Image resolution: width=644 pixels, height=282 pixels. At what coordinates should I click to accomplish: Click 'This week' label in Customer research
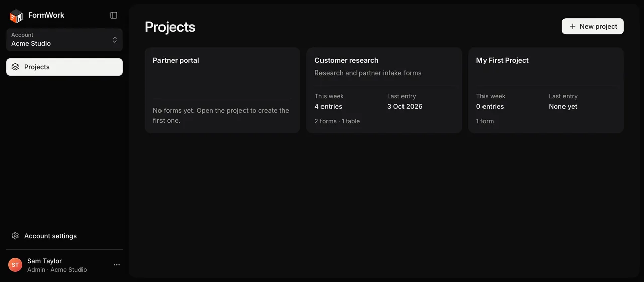tap(329, 96)
